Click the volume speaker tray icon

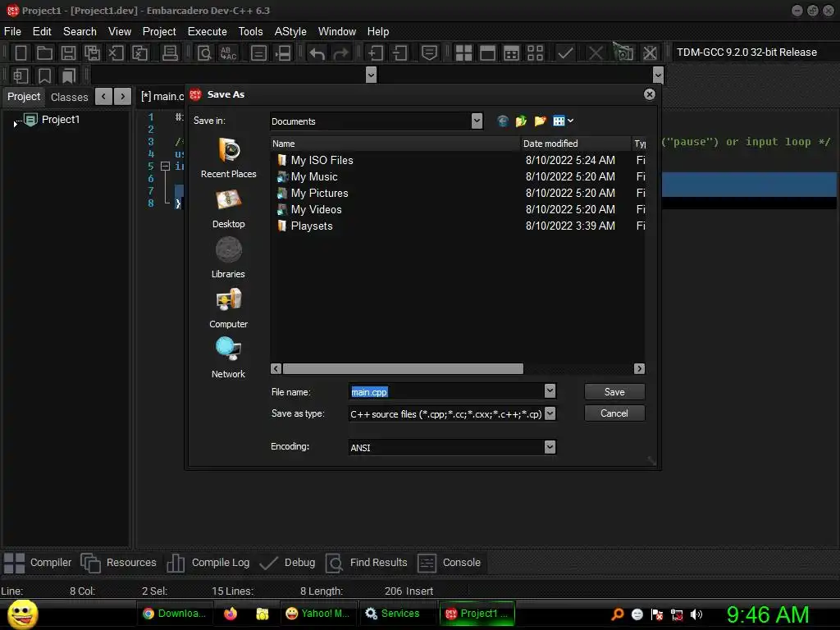696,614
